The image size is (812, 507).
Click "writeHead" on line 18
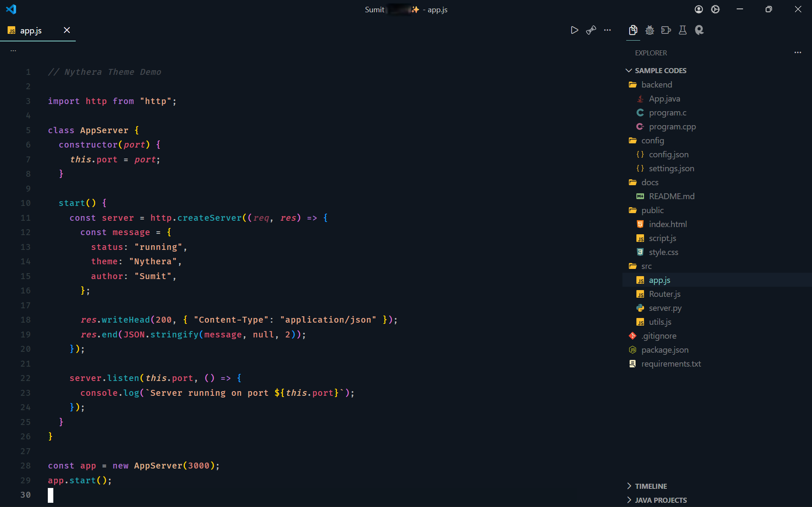tap(126, 320)
